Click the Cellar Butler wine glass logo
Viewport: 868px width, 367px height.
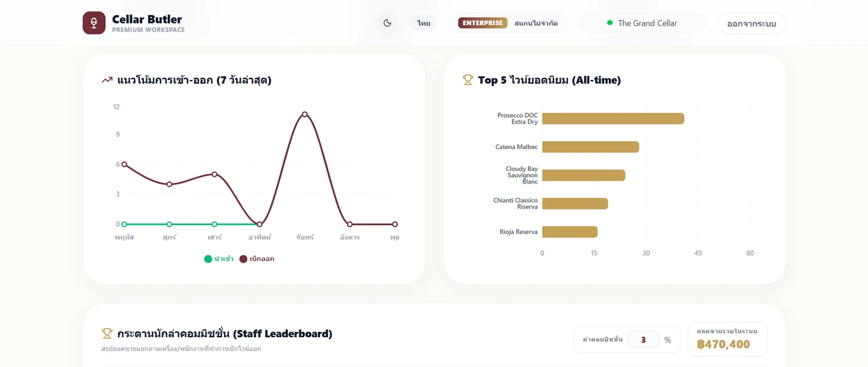(x=94, y=23)
